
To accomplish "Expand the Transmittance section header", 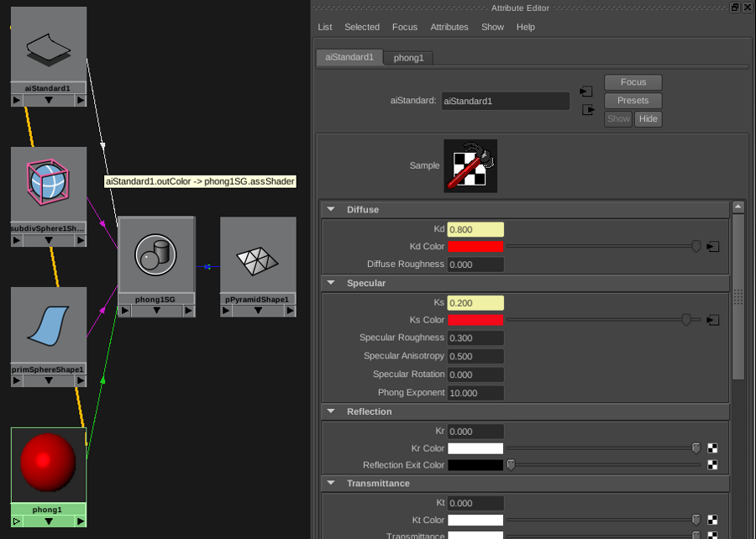I will [330, 484].
